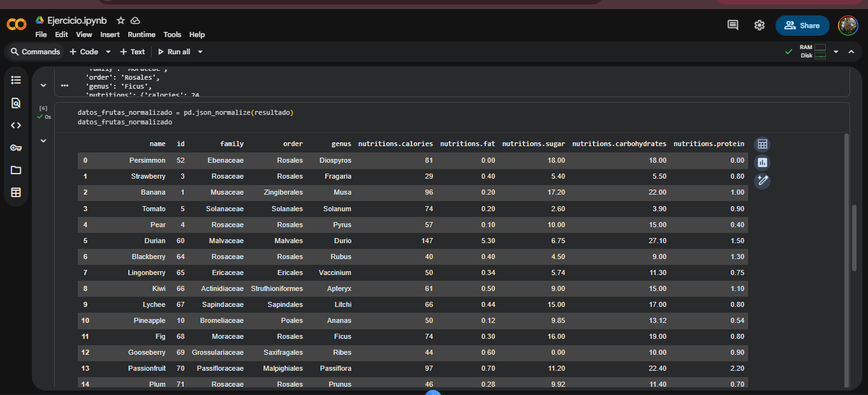Viewport: 868px width, 395px height.
Task: Open the Help menu
Action: [x=197, y=34]
